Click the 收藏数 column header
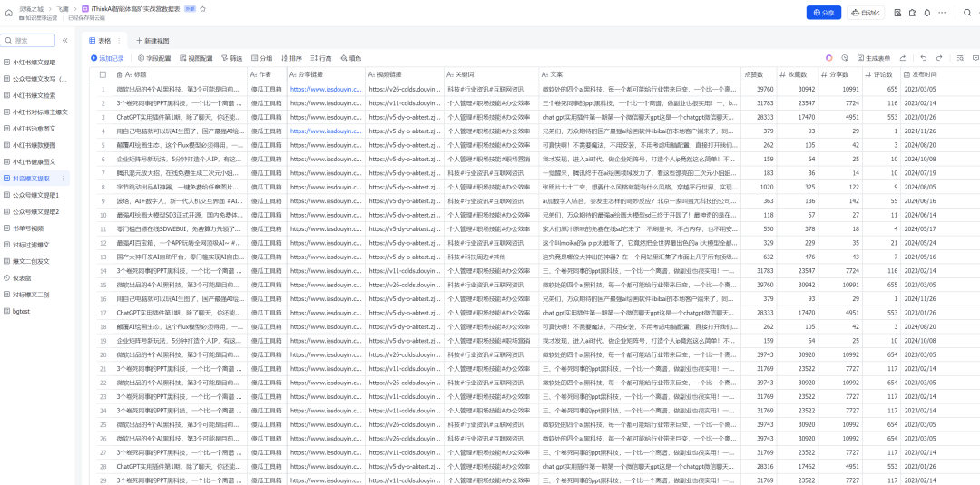Image resolution: width=980 pixels, height=485 pixels. coord(798,74)
